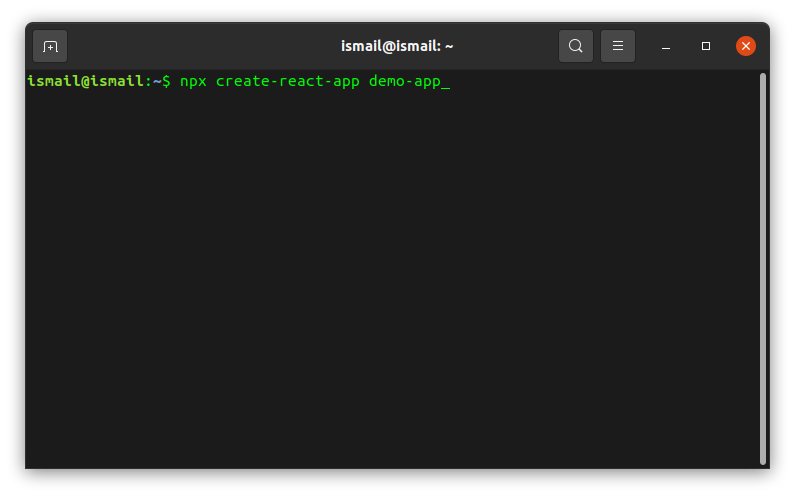Click header bar space left of the title
Viewport: 795px width, 497px height.
[x=200, y=46]
